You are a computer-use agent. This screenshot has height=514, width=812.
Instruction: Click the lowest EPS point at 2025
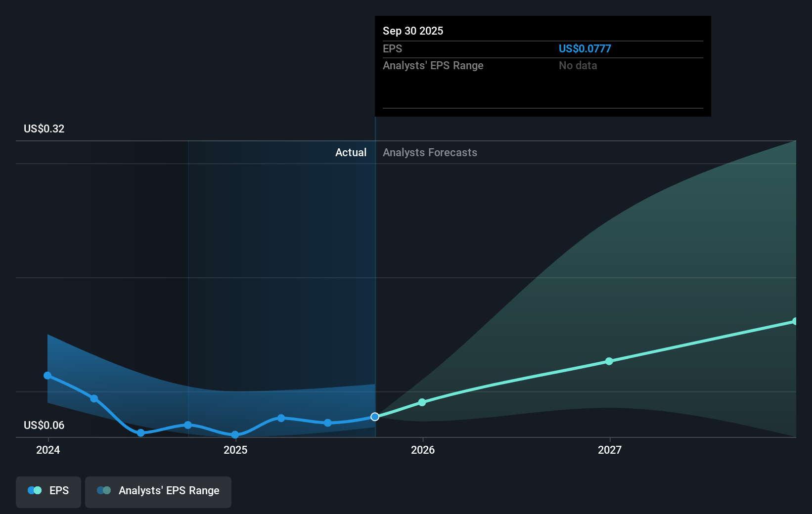pyautogui.click(x=235, y=435)
